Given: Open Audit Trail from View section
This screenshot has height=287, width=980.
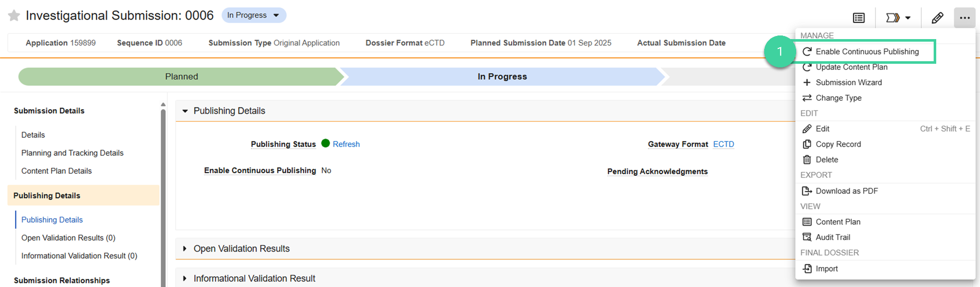Looking at the screenshot, I should coord(832,237).
